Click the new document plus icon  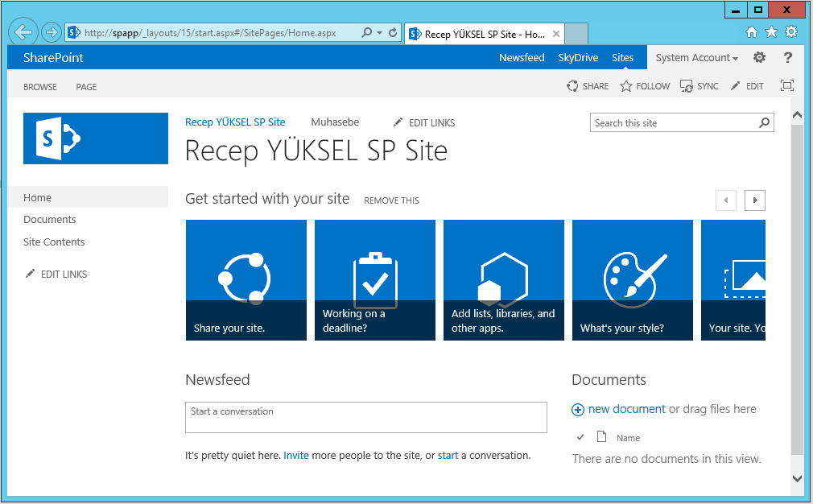point(578,410)
